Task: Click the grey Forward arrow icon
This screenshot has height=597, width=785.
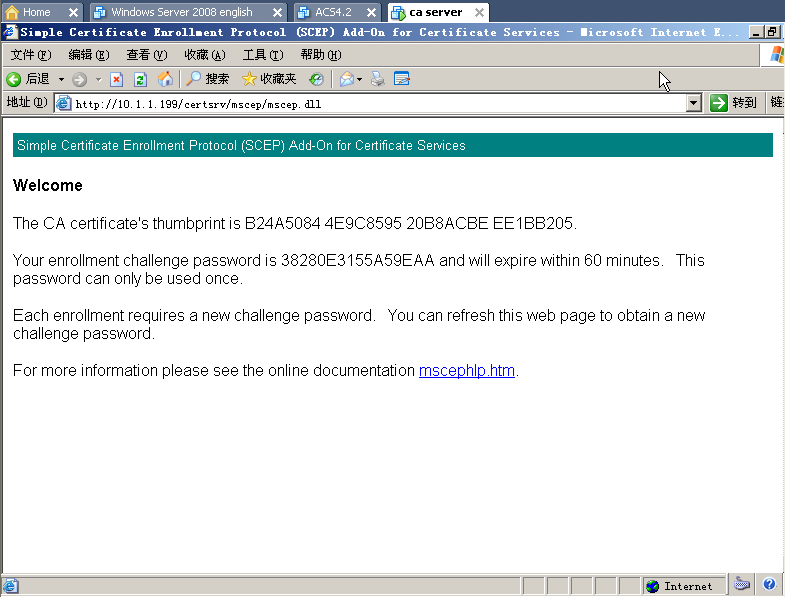Action: (79, 79)
